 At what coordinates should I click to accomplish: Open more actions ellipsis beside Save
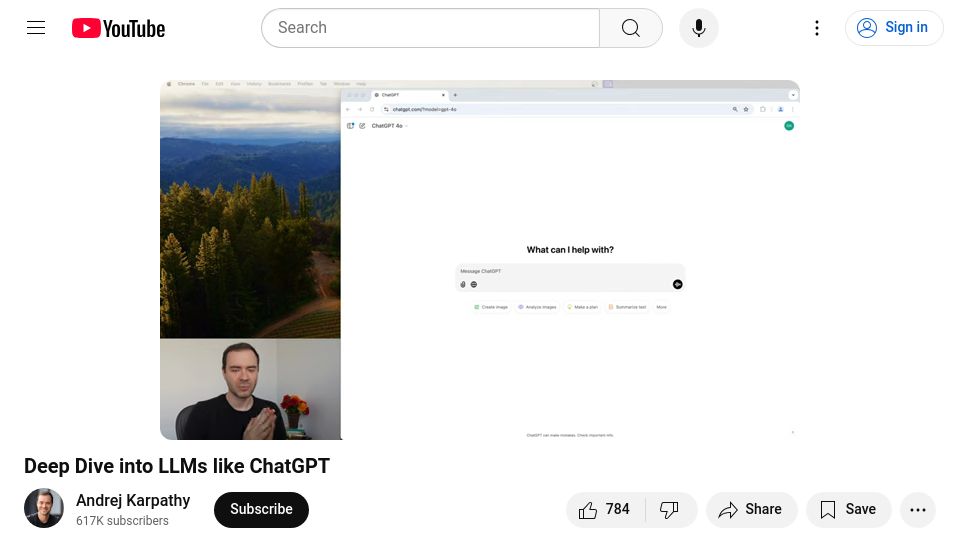coord(918,509)
